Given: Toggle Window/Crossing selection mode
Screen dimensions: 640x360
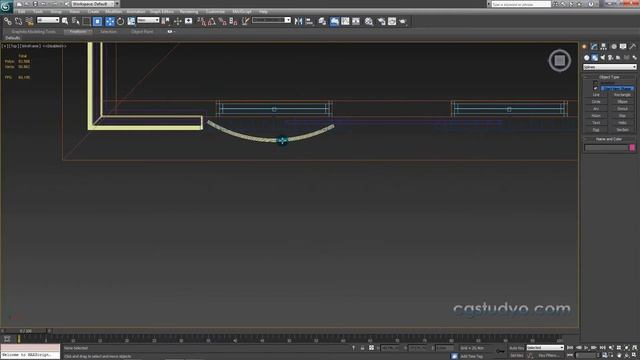Looking at the screenshot, I should [x=97, y=21].
